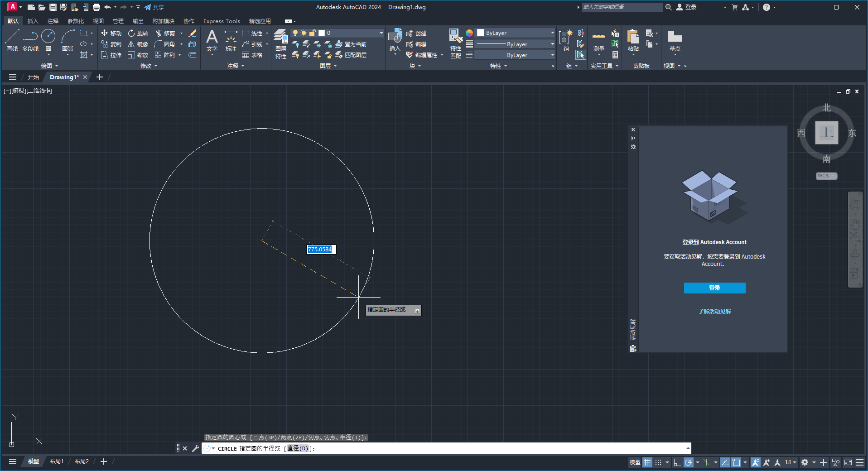Click the Trim (修剪) tool

click(165, 33)
